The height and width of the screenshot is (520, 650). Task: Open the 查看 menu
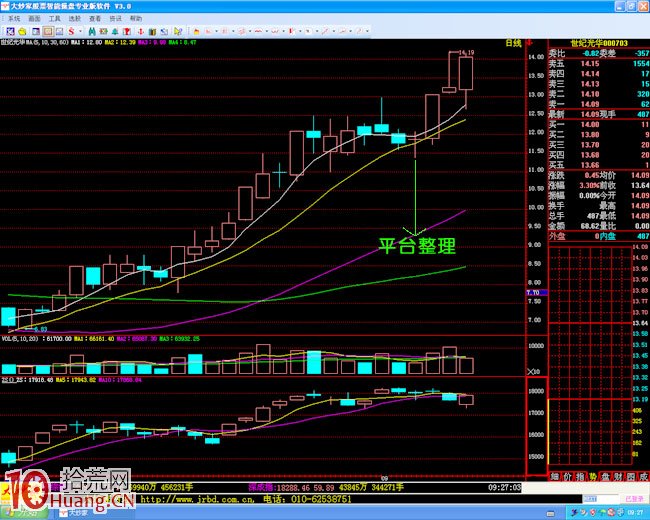pos(95,19)
